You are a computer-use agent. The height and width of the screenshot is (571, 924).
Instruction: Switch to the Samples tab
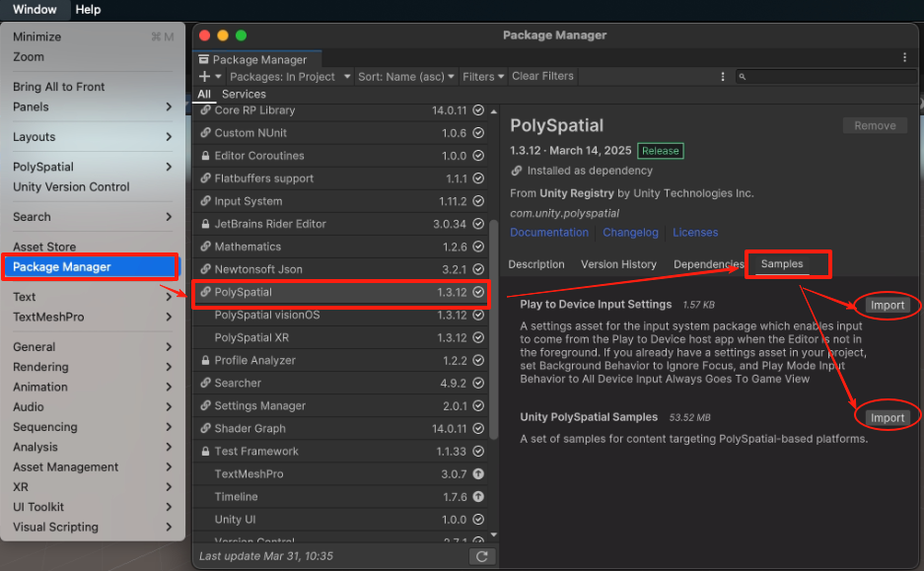[x=781, y=264]
